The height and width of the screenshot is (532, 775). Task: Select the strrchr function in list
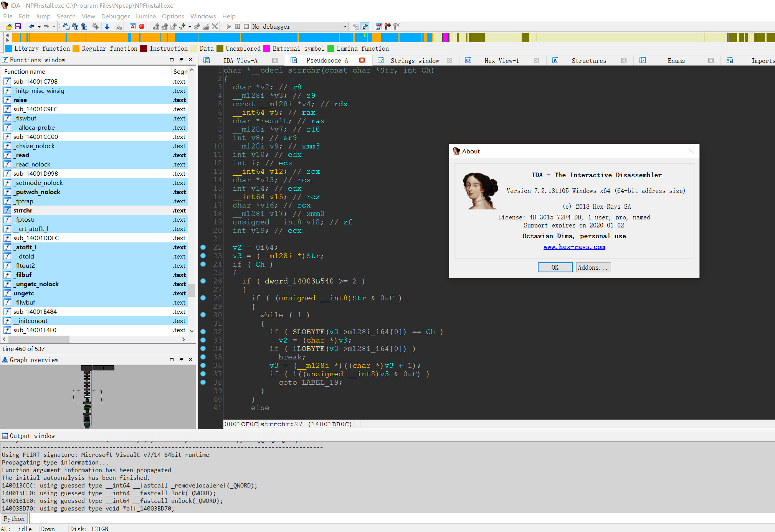pyautogui.click(x=23, y=210)
